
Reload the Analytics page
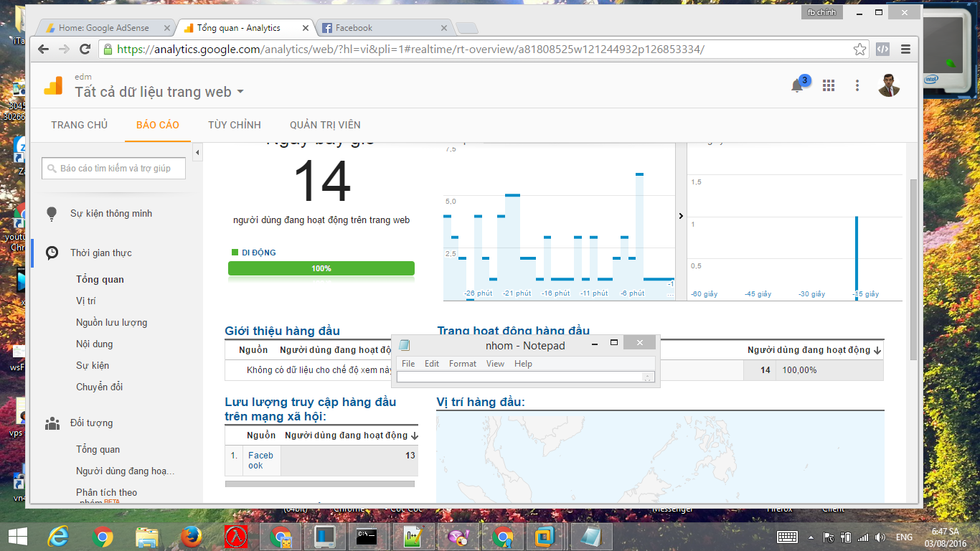click(85, 50)
